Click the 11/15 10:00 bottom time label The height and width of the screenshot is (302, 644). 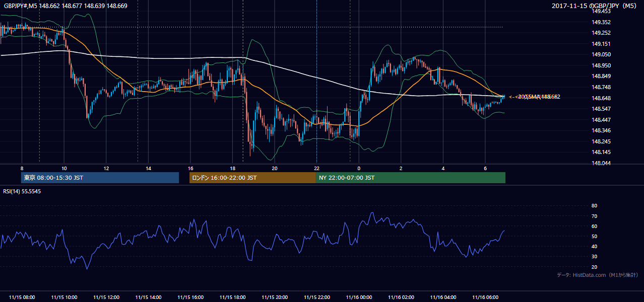click(x=64, y=297)
